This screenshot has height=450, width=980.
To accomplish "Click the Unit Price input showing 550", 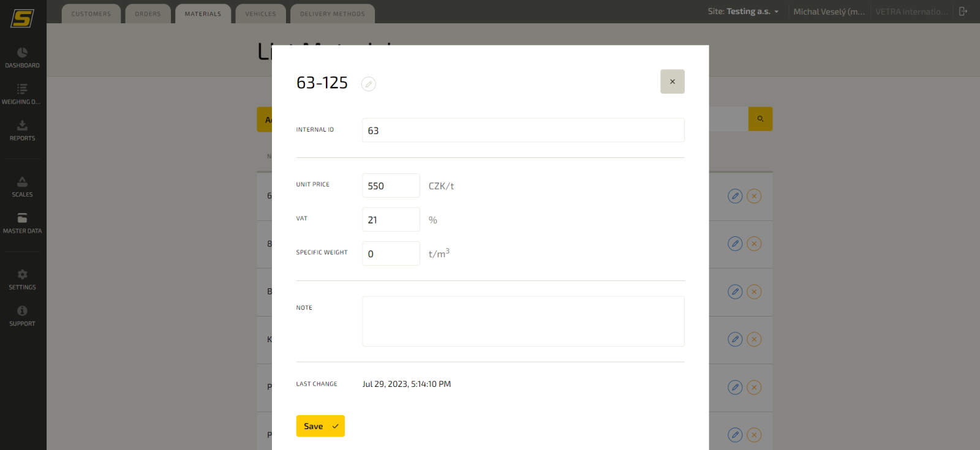I will coord(391,186).
